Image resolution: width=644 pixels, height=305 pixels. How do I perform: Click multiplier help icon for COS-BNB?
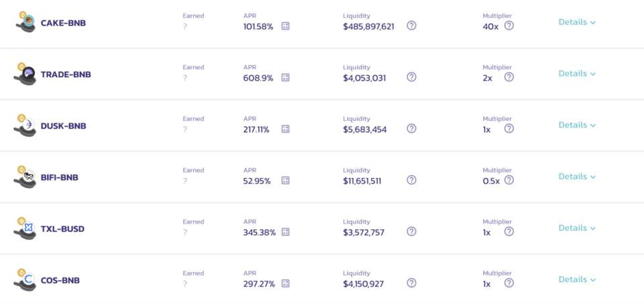click(x=509, y=283)
